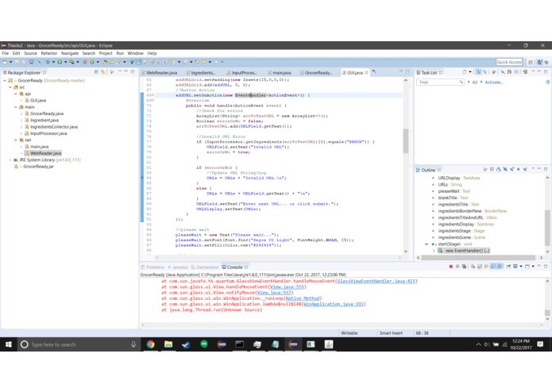The height and width of the screenshot is (392, 552).
Task: Click the Steam icon in taskbar
Action: click(x=186, y=344)
